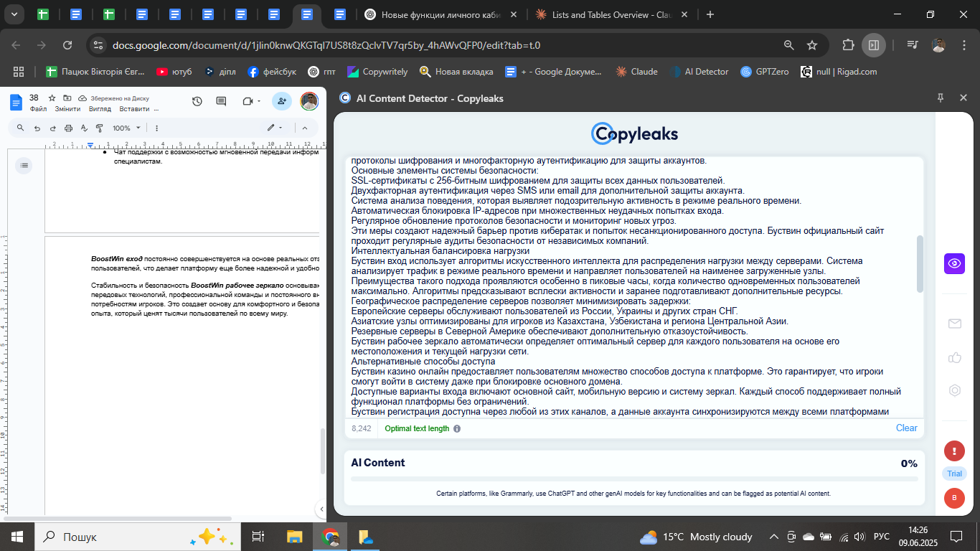Click the Move to folder icon
Screen dimensions: 980x551
tap(67, 98)
